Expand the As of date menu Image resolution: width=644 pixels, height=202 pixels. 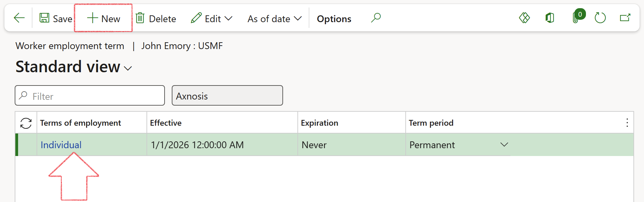tap(275, 18)
